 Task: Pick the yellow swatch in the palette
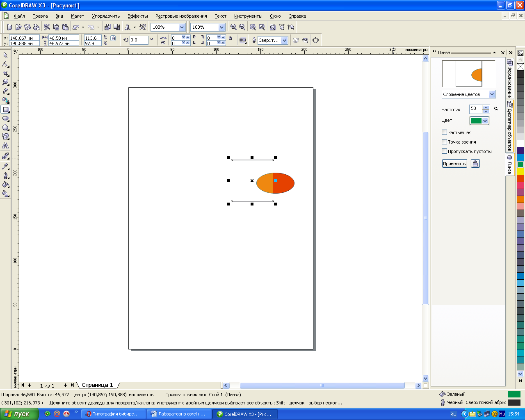520,171
